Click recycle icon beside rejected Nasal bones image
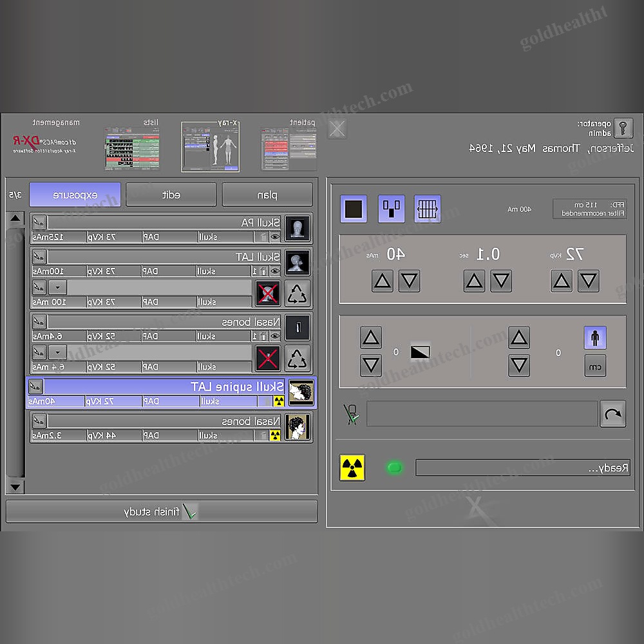The image size is (644, 644). click(x=298, y=358)
